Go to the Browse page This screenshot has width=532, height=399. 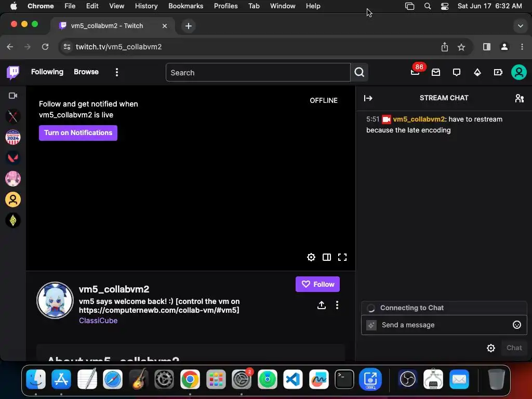(x=86, y=72)
